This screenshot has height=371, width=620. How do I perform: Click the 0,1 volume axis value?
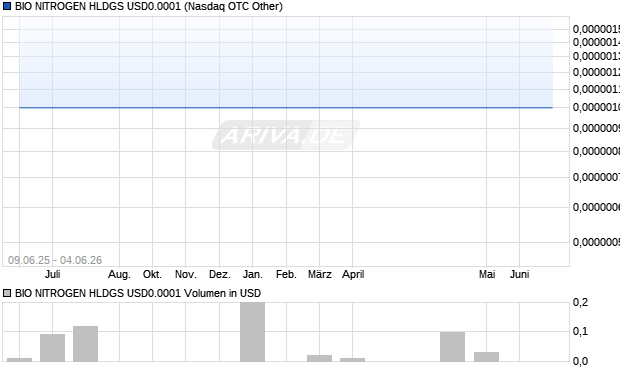point(580,331)
